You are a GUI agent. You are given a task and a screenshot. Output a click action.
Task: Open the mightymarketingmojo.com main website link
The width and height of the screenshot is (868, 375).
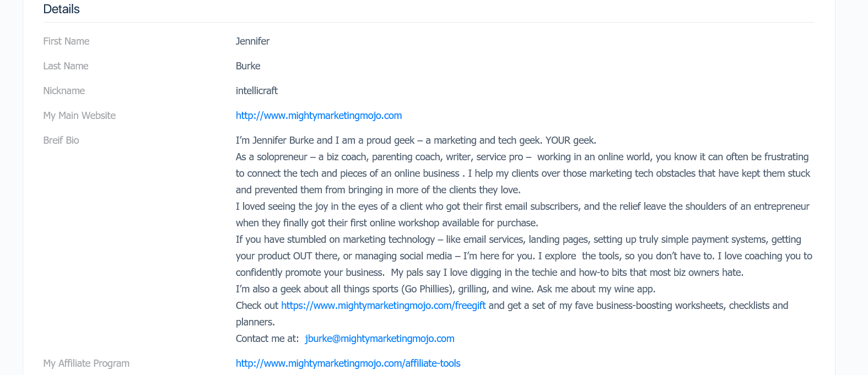point(319,116)
